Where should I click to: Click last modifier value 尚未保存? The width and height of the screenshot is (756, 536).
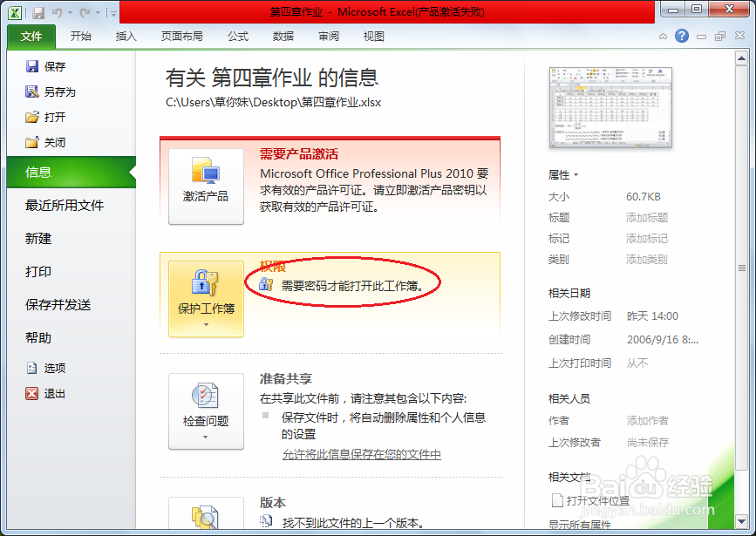648,443
